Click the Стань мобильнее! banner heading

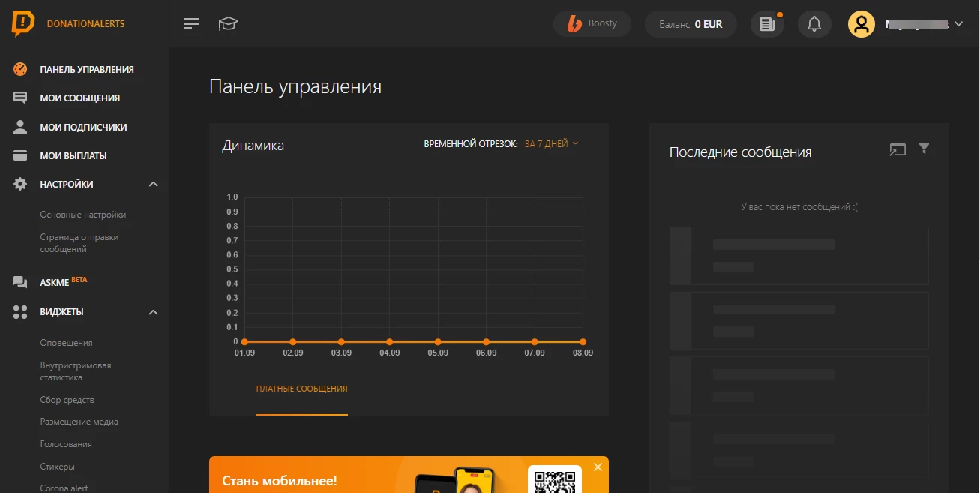point(280,480)
